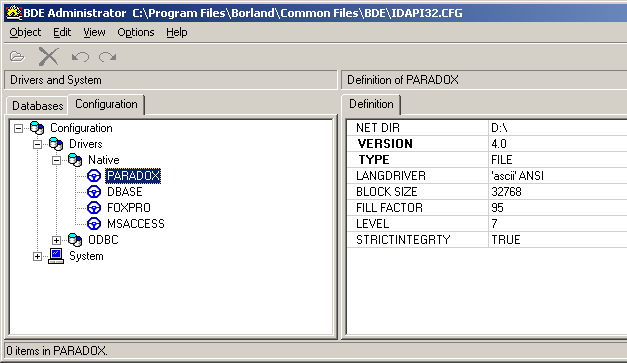Click the Redo arrow toolbar icon
Viewport: 627px width, 363px height.
pyautogui.click(x=108, y=57)
